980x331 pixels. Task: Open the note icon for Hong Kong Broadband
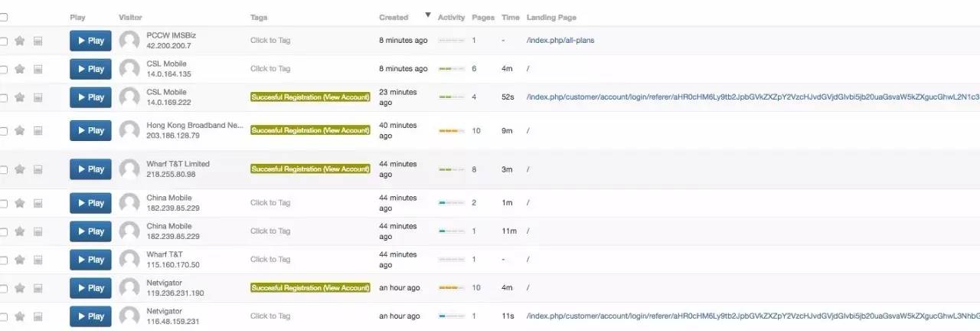click(38, 131)
